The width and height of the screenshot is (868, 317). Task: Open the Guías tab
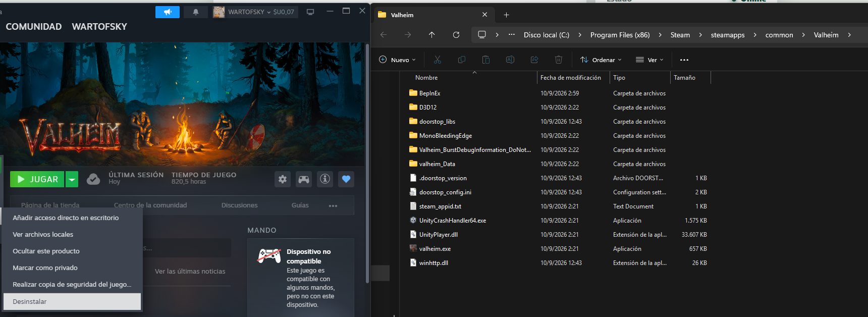[x=300, y=205]
